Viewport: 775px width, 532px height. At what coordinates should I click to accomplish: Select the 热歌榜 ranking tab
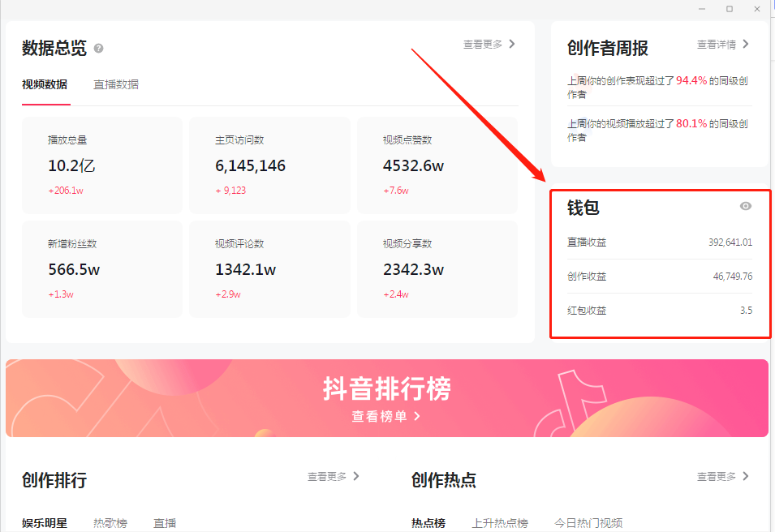point(110,523)
